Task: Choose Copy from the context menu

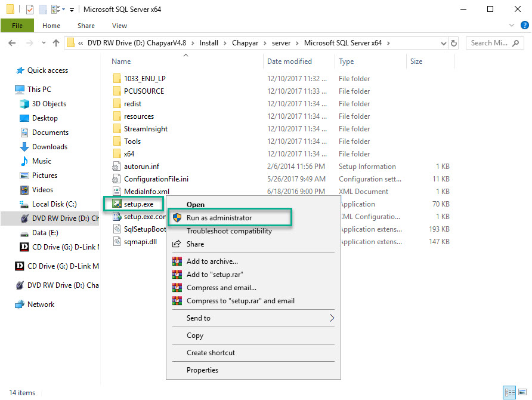Action: pyautogui.click(x=253, y=336)
